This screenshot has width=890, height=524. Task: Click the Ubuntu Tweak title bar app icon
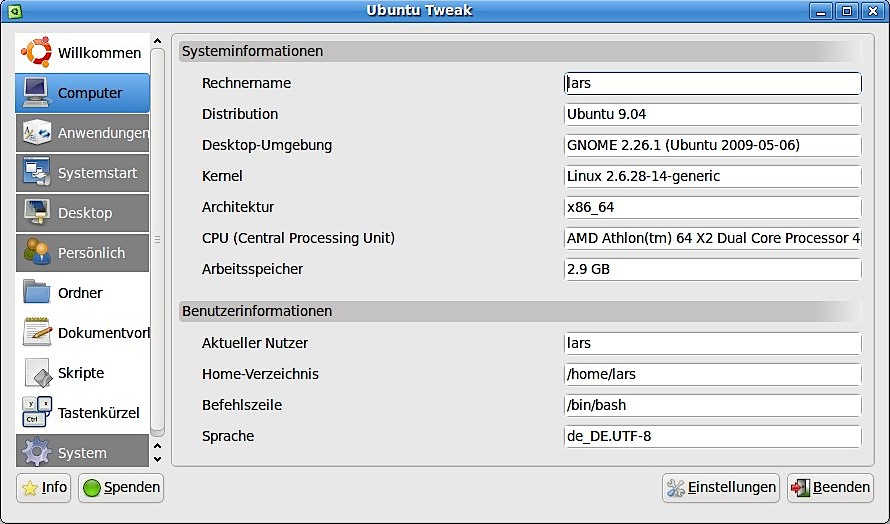[15, 11]
